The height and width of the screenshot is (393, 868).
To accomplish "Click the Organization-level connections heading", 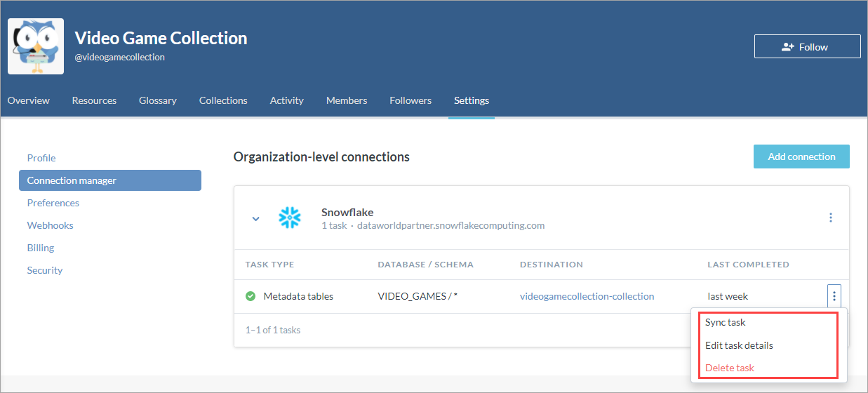I will coord(321,156).
